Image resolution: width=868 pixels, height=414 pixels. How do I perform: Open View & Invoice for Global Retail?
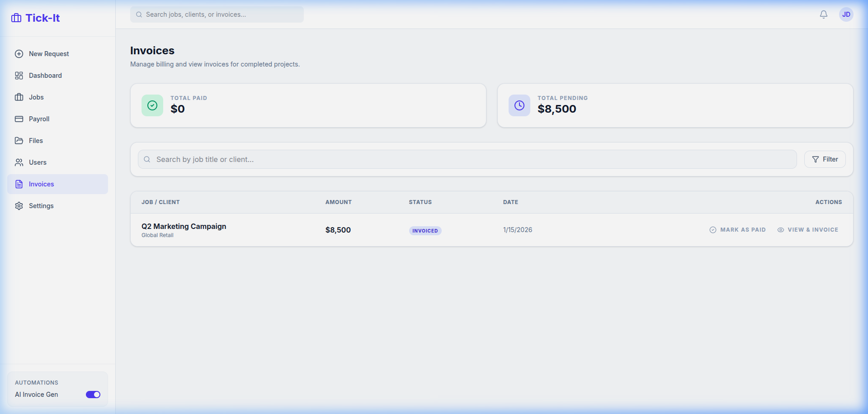(x=808, y=230)
